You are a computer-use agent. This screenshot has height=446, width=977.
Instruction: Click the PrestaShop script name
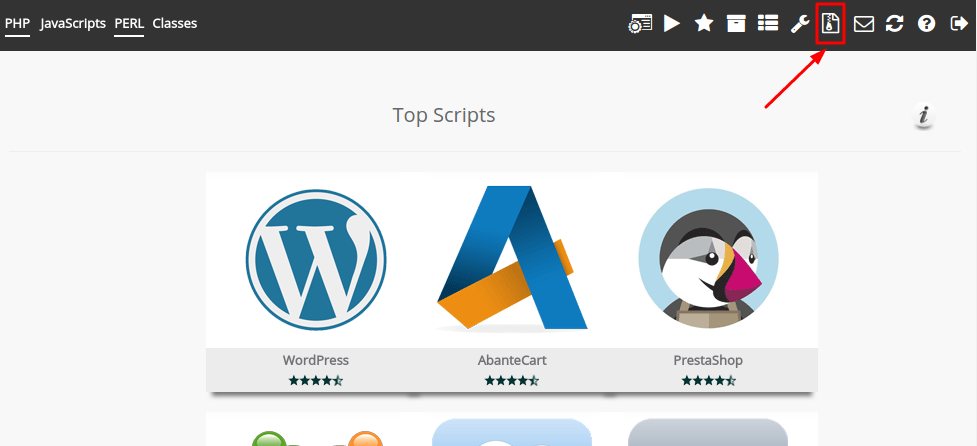coord(708,360)
